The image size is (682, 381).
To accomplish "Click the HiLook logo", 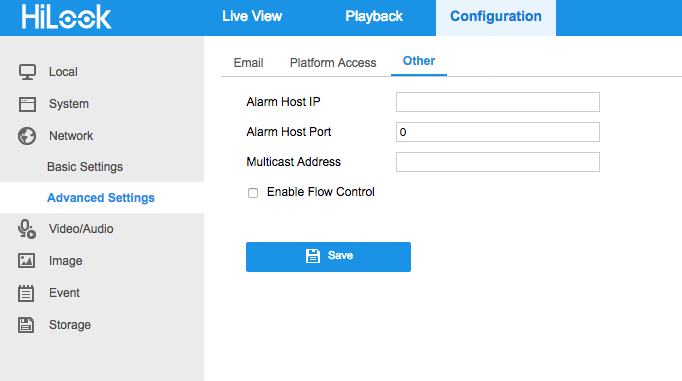I will pyautogui.click(x=66, y=17).
